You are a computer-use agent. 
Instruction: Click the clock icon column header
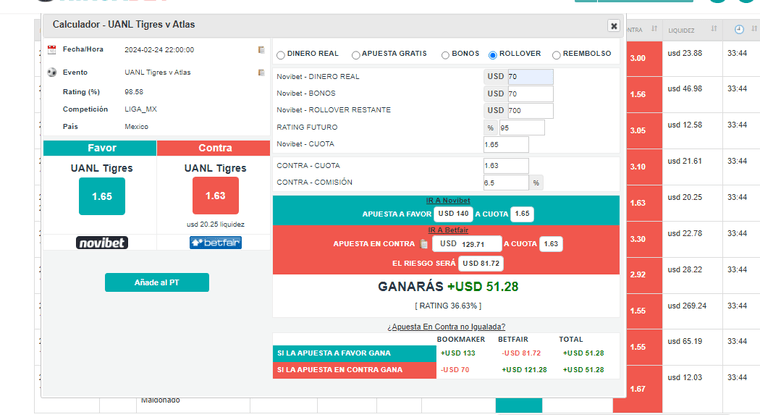click(x=739, y=30)
